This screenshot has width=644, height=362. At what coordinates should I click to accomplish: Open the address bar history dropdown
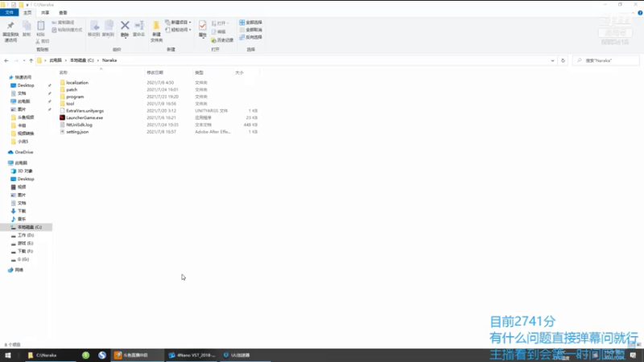[x=552, y=60]
